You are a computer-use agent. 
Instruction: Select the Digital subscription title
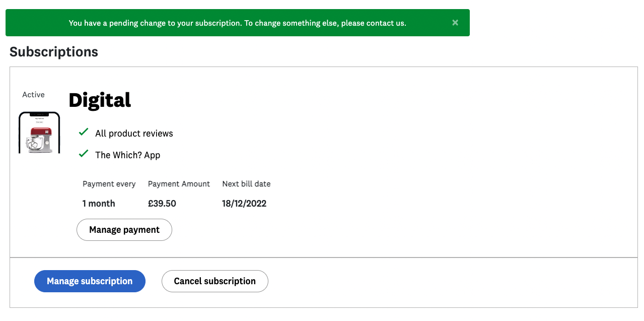click(100, 100)
